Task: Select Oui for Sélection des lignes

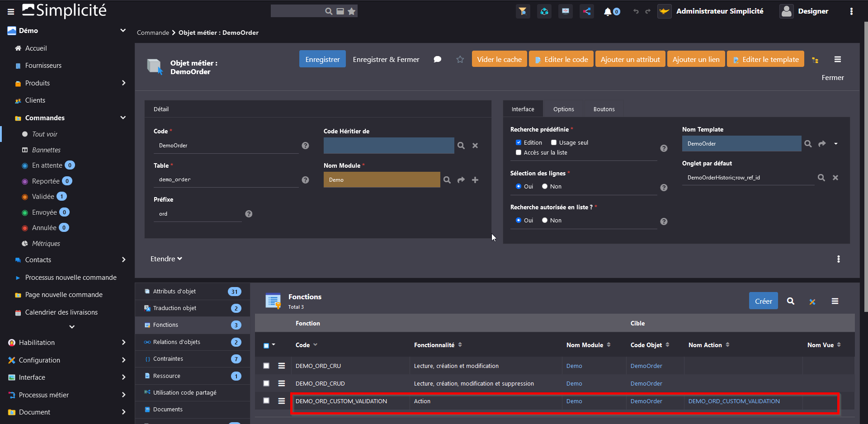Action: pyautogui.click(x=519, y=186)
